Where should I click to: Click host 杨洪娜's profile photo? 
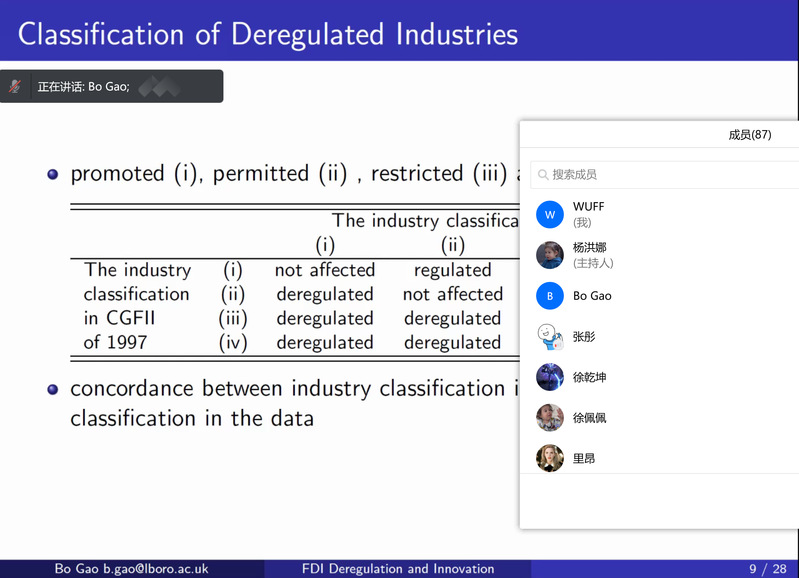[x=550, y=255]
